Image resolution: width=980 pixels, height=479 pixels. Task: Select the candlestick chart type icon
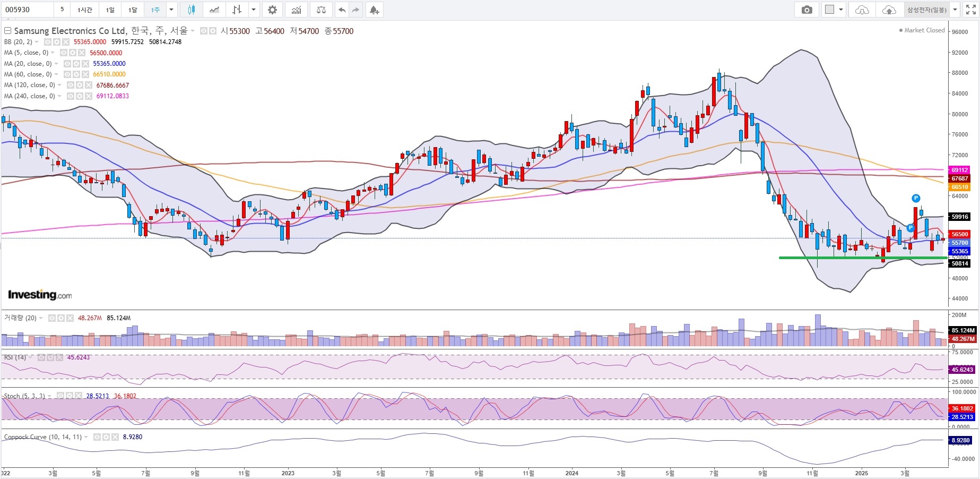[192, 10]
